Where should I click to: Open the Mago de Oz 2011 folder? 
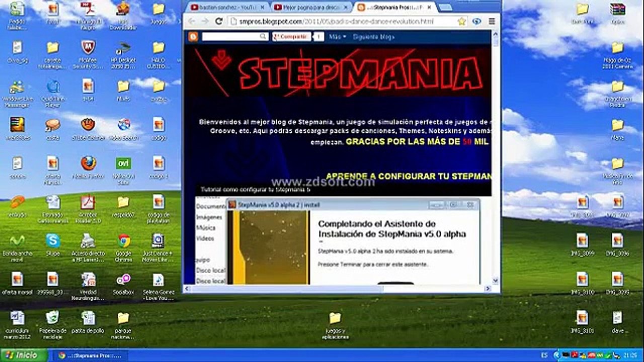click(617, 55)
